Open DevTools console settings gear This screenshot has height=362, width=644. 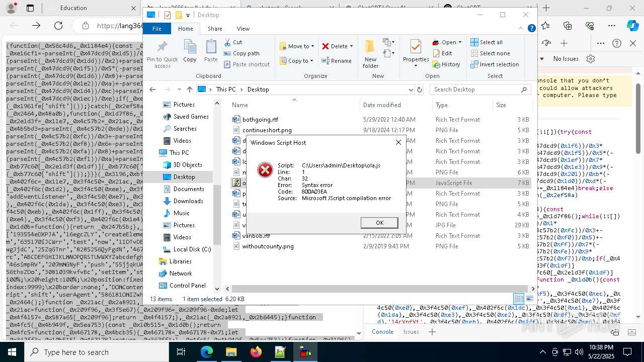(591, 59)
